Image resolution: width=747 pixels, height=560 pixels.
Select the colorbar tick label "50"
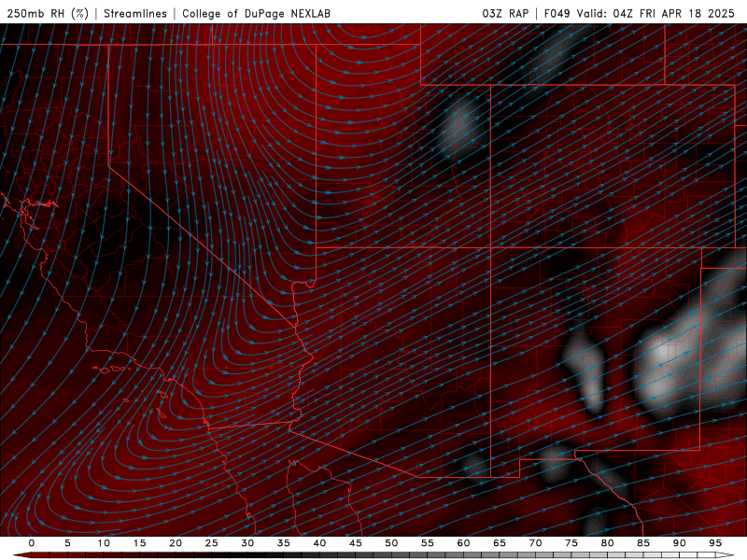[391, 543]
